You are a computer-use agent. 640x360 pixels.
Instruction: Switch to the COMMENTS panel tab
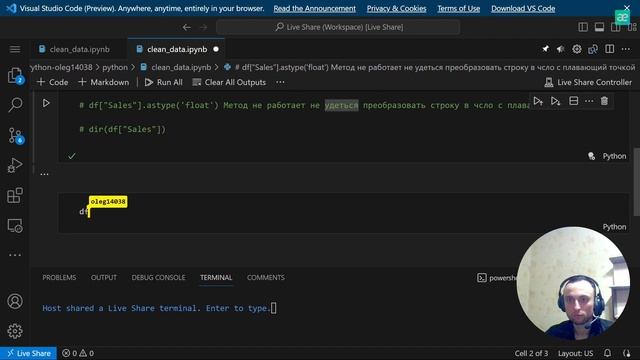pos(266,278)
